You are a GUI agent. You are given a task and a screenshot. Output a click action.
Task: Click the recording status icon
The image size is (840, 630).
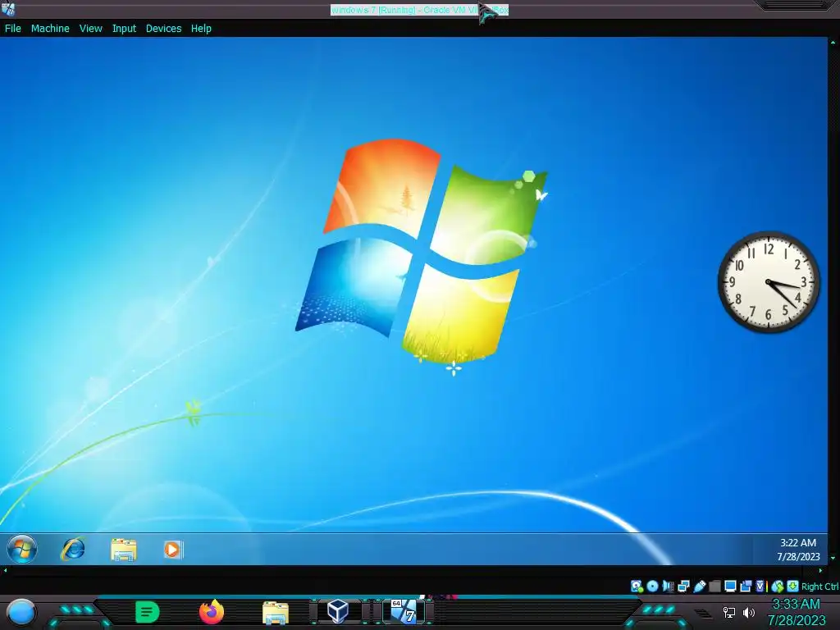(x=745, y=586)
